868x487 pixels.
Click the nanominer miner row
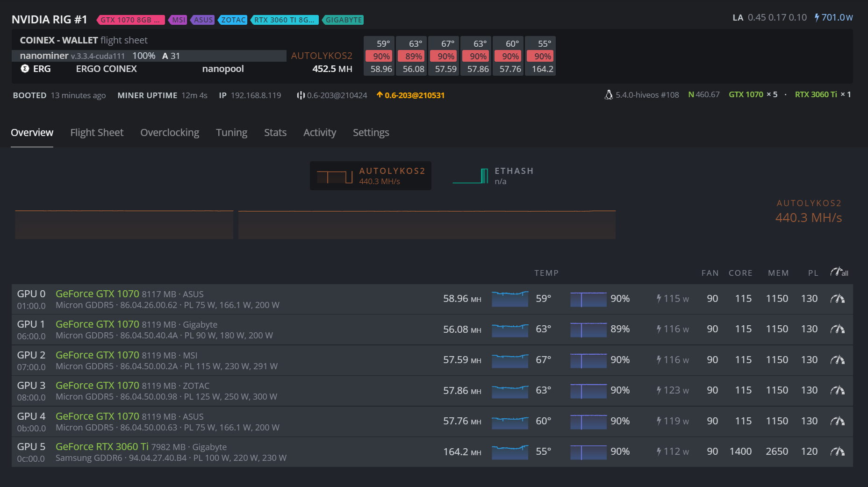pos(149,56)
